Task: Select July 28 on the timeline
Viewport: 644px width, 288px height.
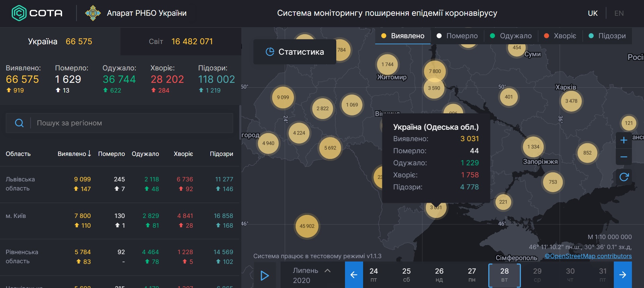Action: point(504,275)
